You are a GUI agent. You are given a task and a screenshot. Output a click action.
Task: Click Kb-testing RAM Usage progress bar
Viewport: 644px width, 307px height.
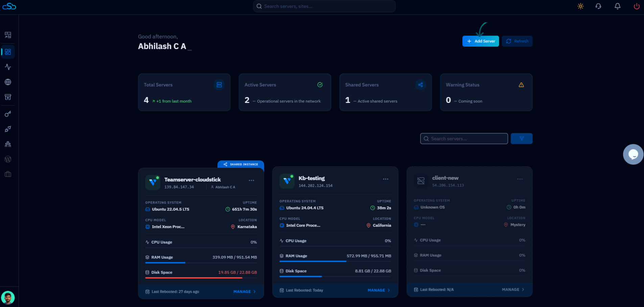coord(335,261)
